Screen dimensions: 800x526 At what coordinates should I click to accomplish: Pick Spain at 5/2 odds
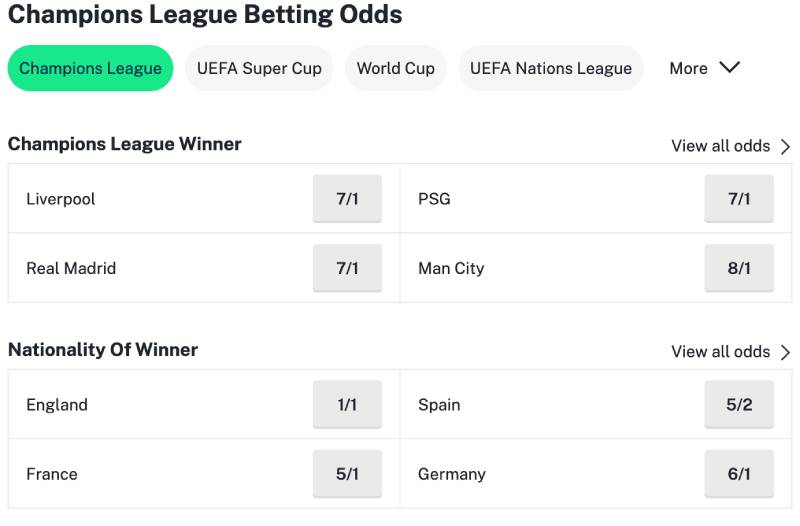click(x=739, y=405)
